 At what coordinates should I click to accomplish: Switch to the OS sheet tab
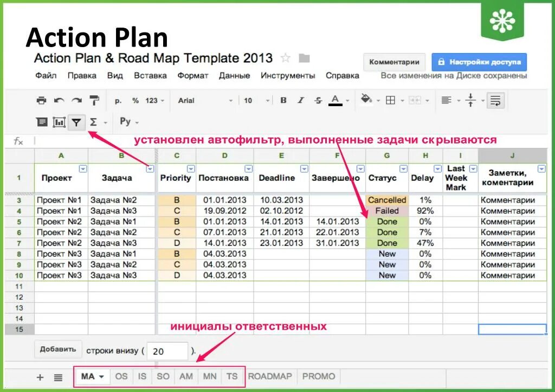pos(121,376)
